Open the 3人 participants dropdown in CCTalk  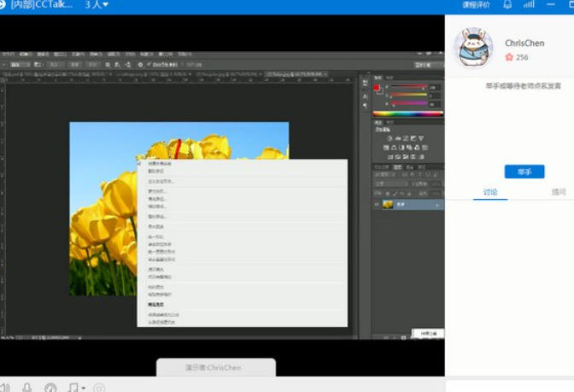coord(97,5)
